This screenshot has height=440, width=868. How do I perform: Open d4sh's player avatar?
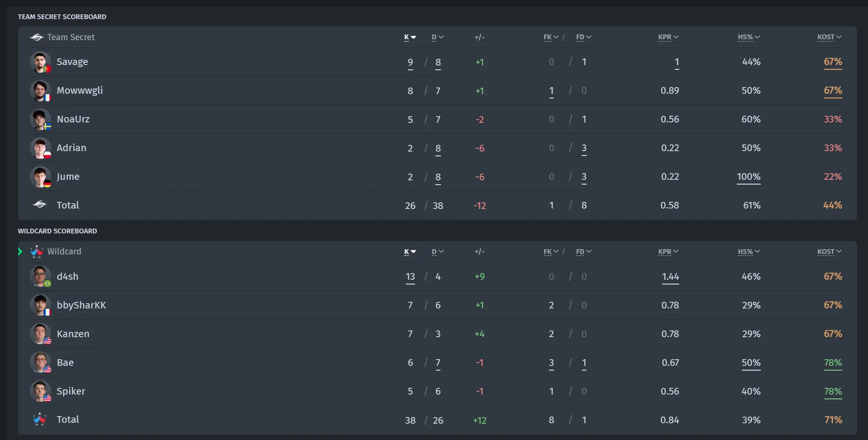(x=40, y=276)
